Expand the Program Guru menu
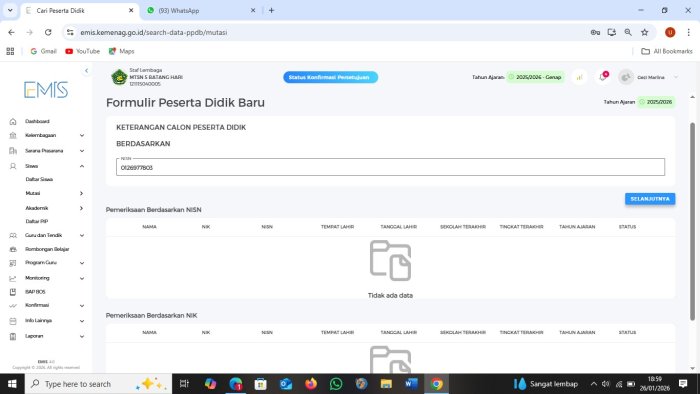Screen dimensions: 700x394 [x=82, y=263]
